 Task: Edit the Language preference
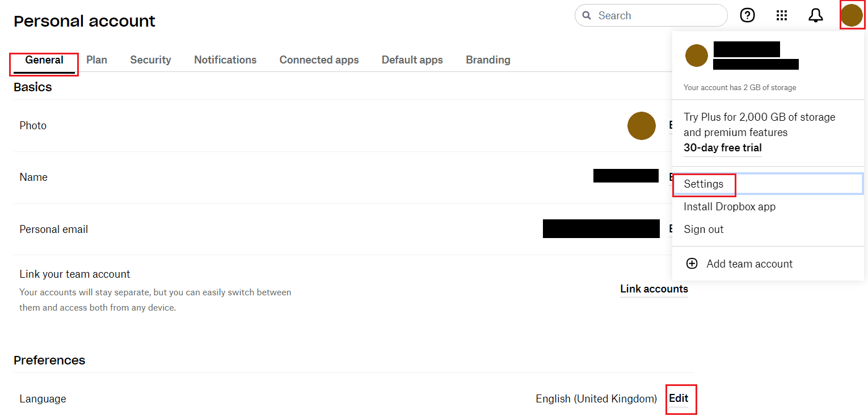coord(679,398)
